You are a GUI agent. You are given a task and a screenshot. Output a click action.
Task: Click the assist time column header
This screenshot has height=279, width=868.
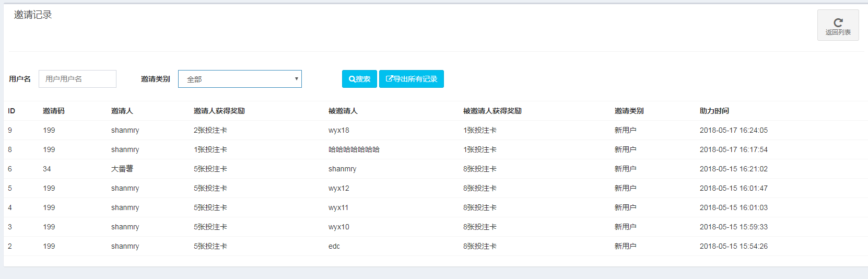(714, 111)
